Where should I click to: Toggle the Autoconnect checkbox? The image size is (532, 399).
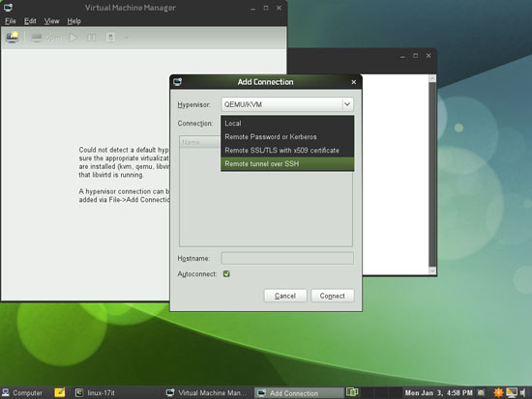tap(226, 274)
